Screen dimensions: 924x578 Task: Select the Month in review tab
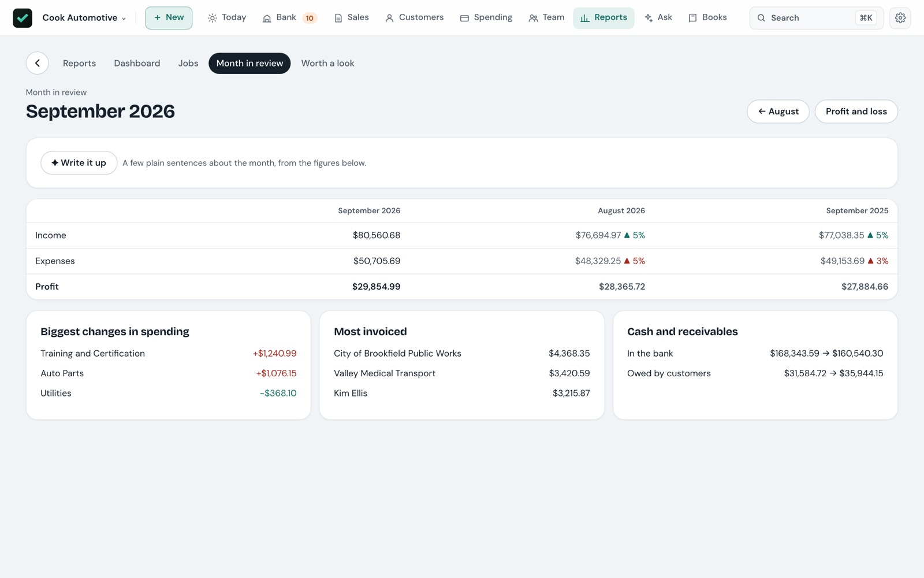pos(249,63)
